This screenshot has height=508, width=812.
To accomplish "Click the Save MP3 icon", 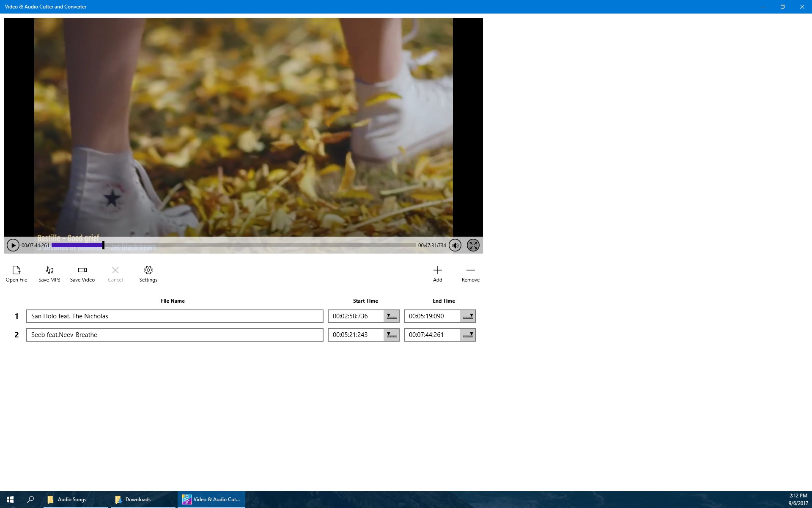I will point(49,270).
